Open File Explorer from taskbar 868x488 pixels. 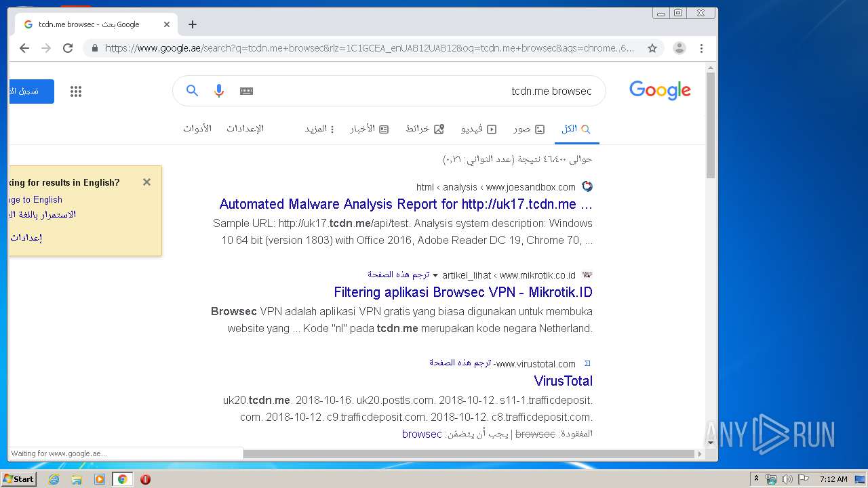click(x=77, y=479)
